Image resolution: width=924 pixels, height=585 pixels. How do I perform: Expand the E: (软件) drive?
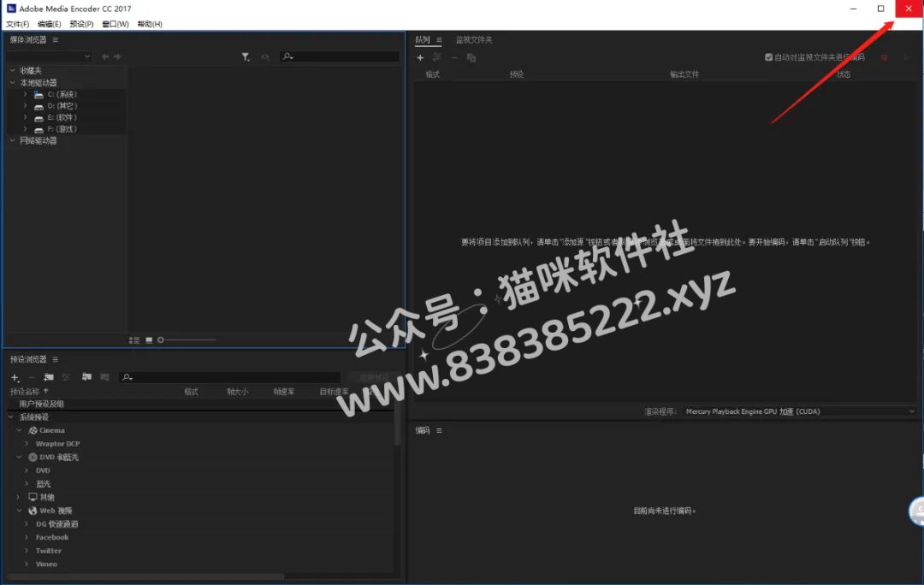point(25,118)
